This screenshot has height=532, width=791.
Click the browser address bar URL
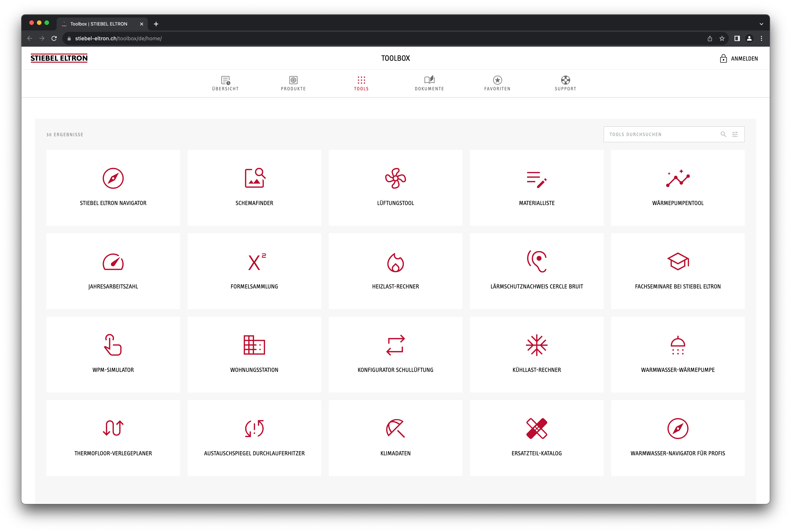(118, 38)
